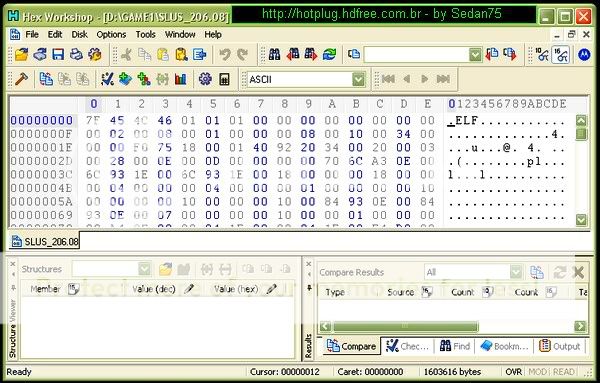The width and height of the screenshot is (600, 383).
Task: Click the data statistics bar chart icon
Action: [x=180, y=79]
